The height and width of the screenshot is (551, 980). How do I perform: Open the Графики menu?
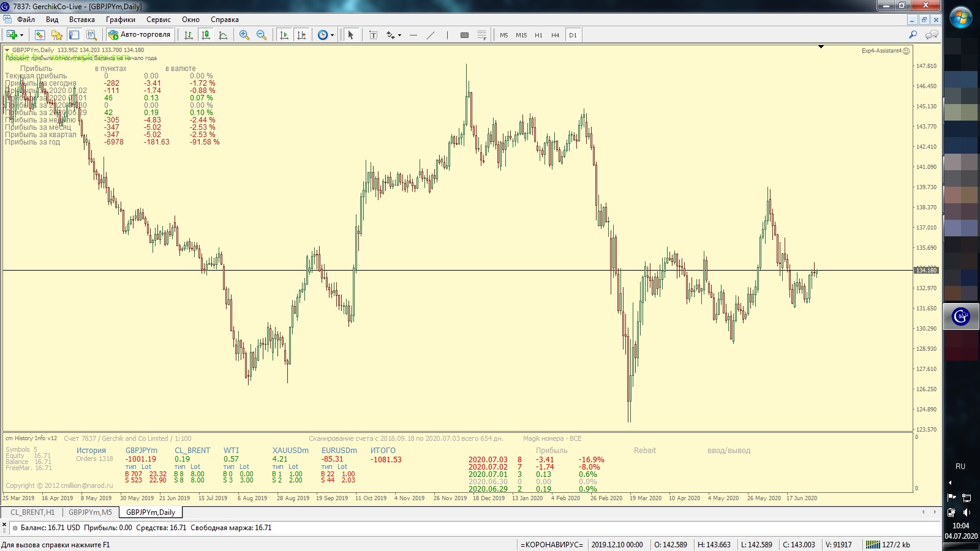pyautogui.click(x=120, y=20)
